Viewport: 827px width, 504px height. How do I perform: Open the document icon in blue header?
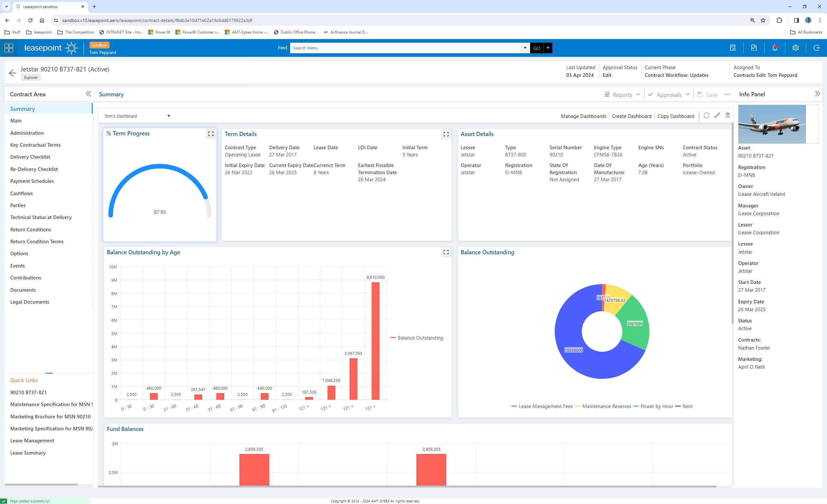tap(754, 48)
